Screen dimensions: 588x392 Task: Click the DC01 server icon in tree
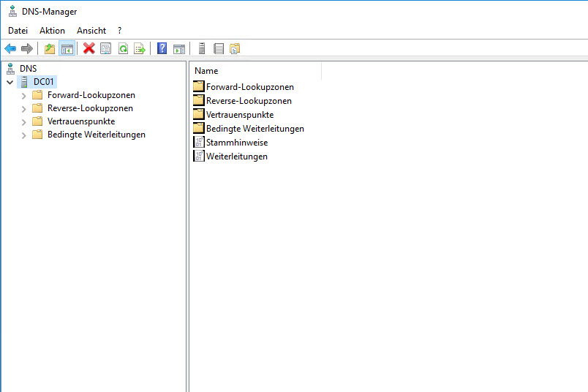(x=24, y=82)
